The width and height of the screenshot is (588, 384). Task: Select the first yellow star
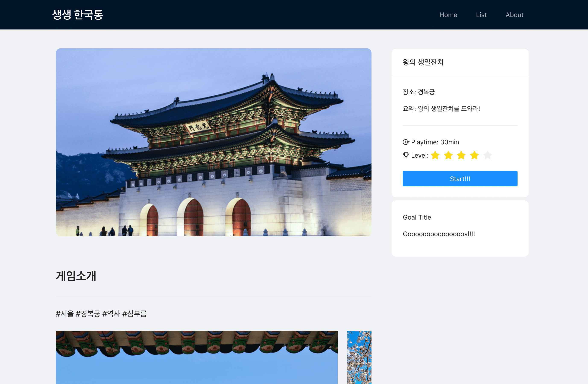[x=435, y=155]
